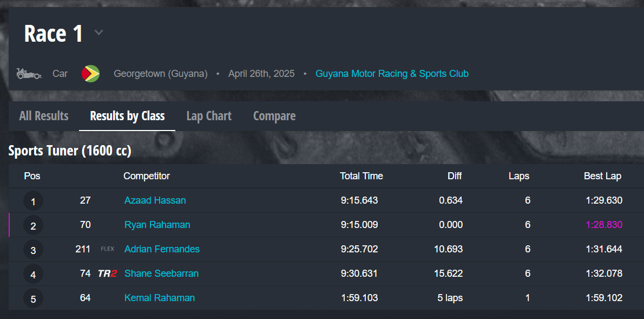This screenshot has width=644, height=319.
Task: Expand the Race 1 dropdown chevron
Action: point(98,33)
